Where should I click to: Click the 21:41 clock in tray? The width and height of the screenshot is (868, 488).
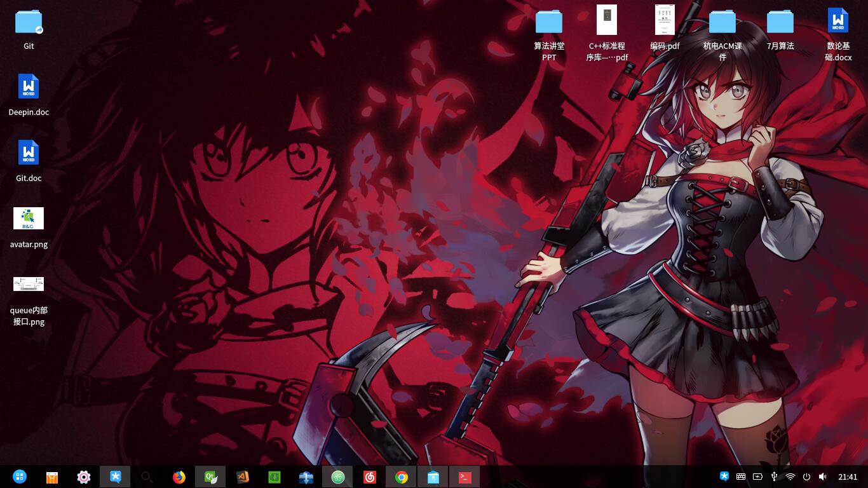[x=848, y=477]
